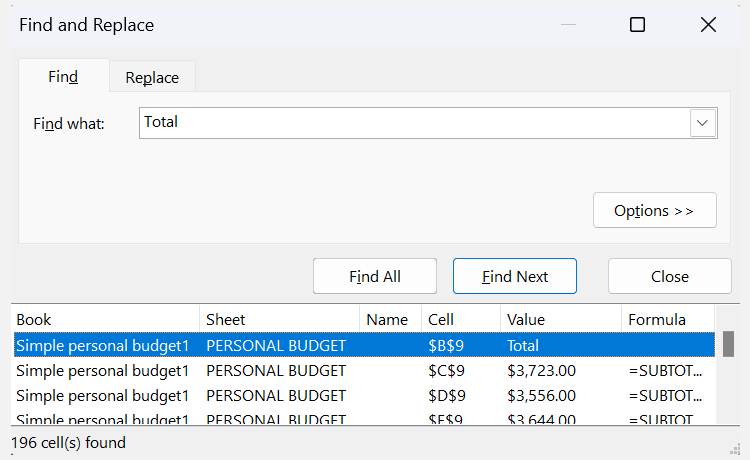Maximize the Find and Replace dialog
This screenshot has height=460, width=750.
[x=637, y=25]
